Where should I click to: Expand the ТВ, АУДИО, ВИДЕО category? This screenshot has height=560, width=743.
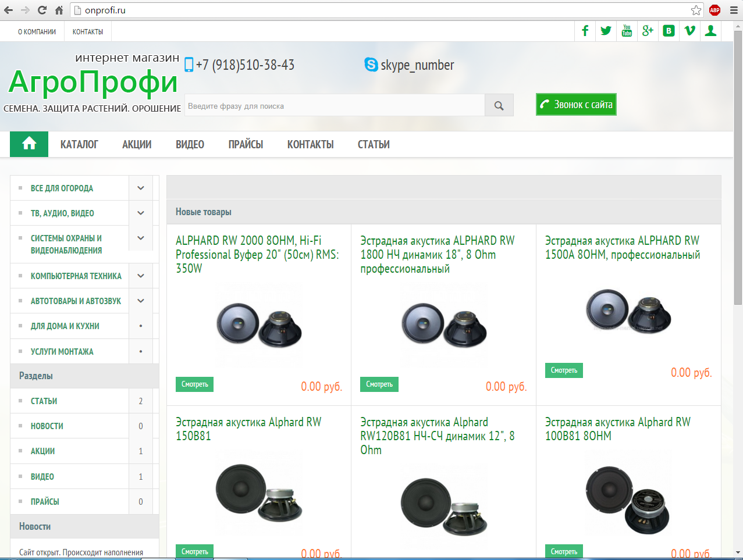coord(141,213)
